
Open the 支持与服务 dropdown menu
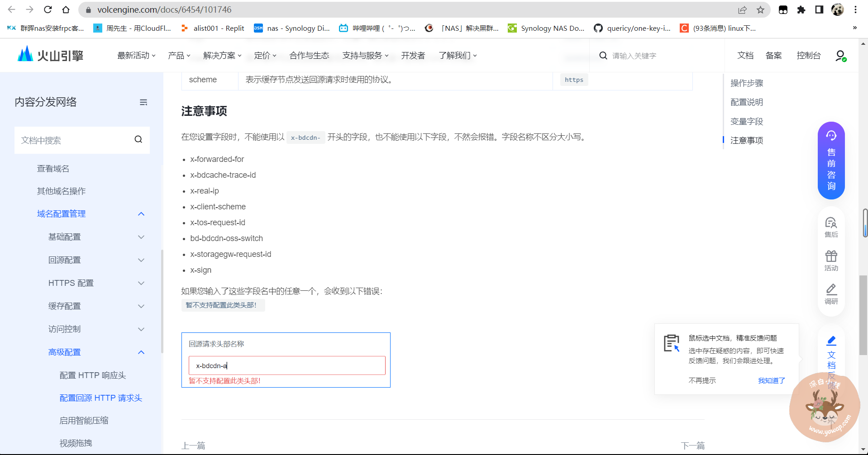click(x=365, y=56)
